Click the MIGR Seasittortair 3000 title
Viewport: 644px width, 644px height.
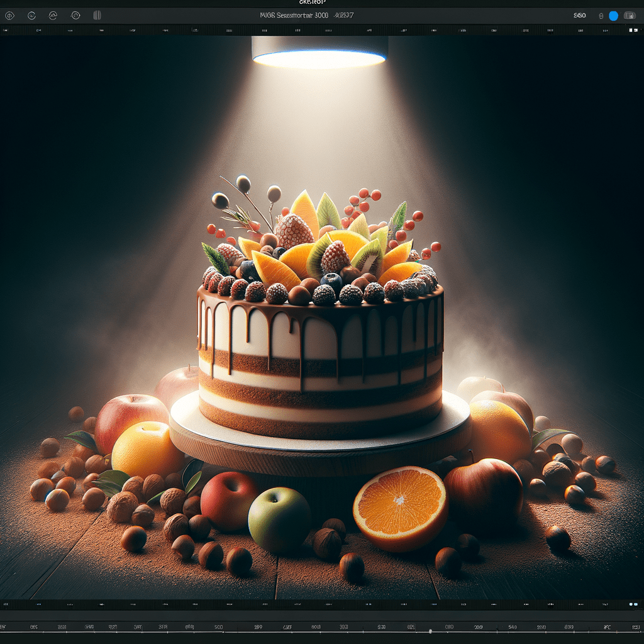pyautogui.click(x=294, y=15)
